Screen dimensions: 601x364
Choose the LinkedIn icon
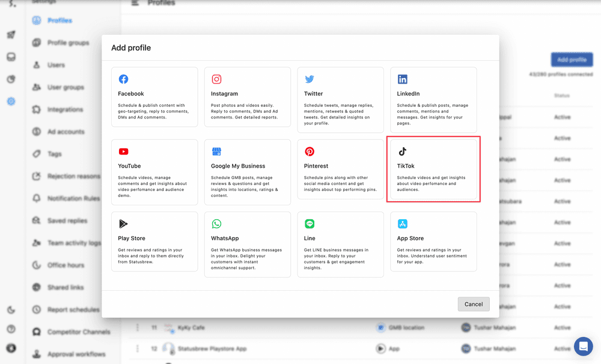coord(403,79)
